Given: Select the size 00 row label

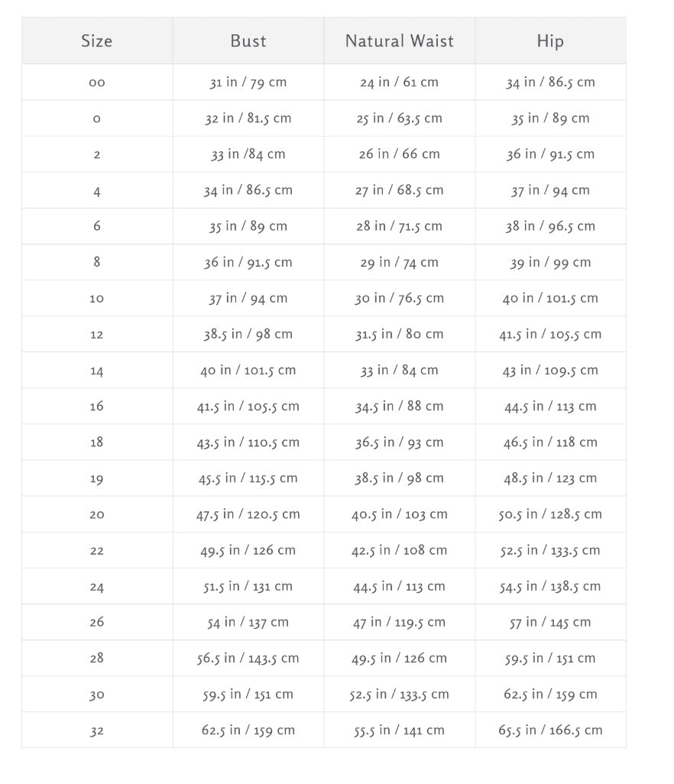Looking at the screenshot, I should 97,83.
